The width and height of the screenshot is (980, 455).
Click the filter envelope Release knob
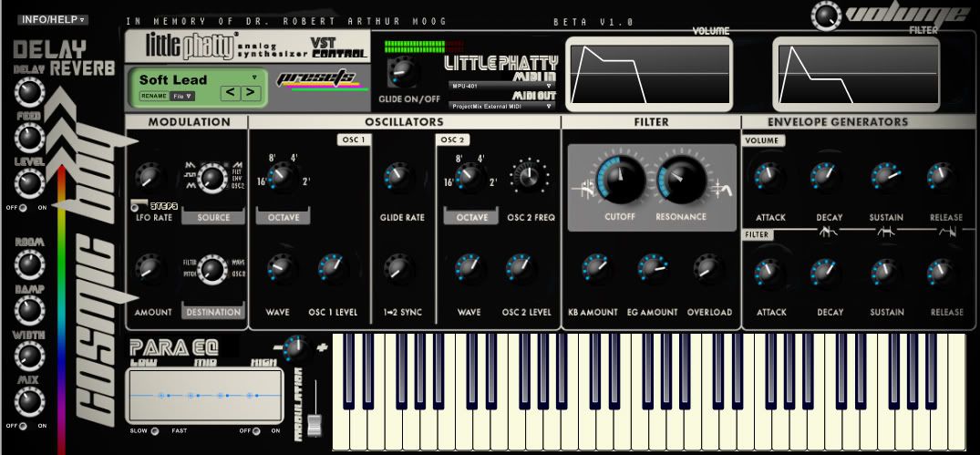click(944, 274)
